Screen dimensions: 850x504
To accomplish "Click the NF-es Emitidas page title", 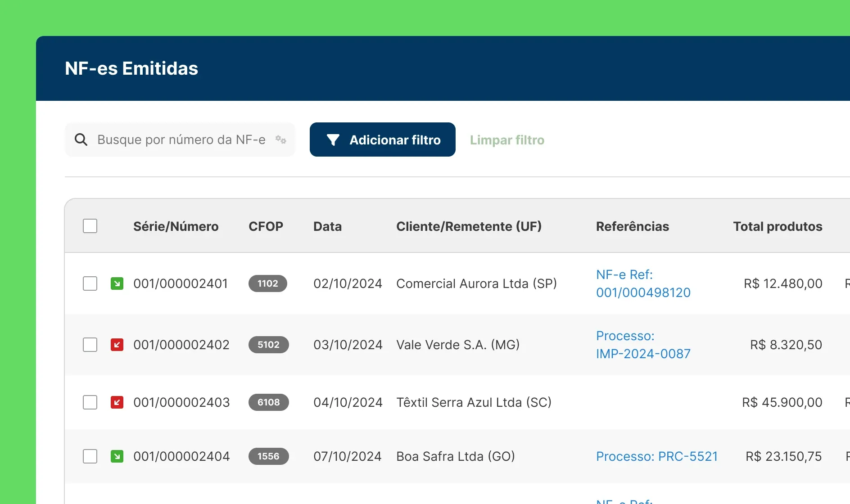I will pos(131,68).
